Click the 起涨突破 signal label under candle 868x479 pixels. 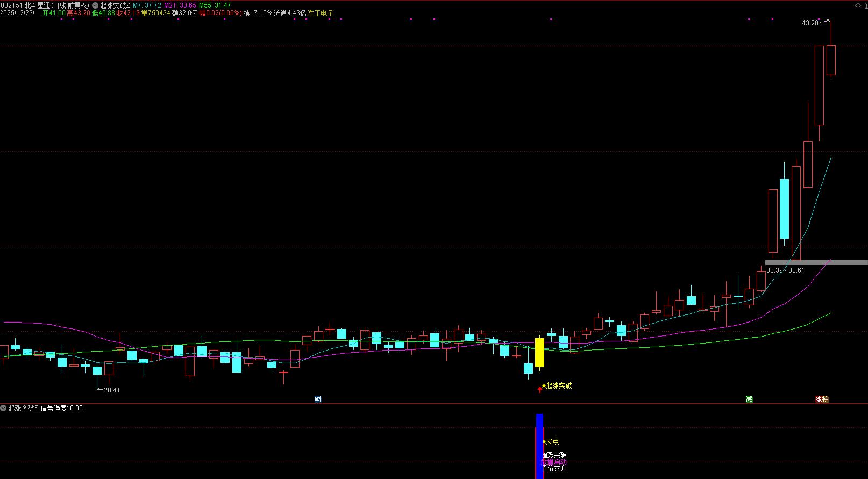coord(559,385)
